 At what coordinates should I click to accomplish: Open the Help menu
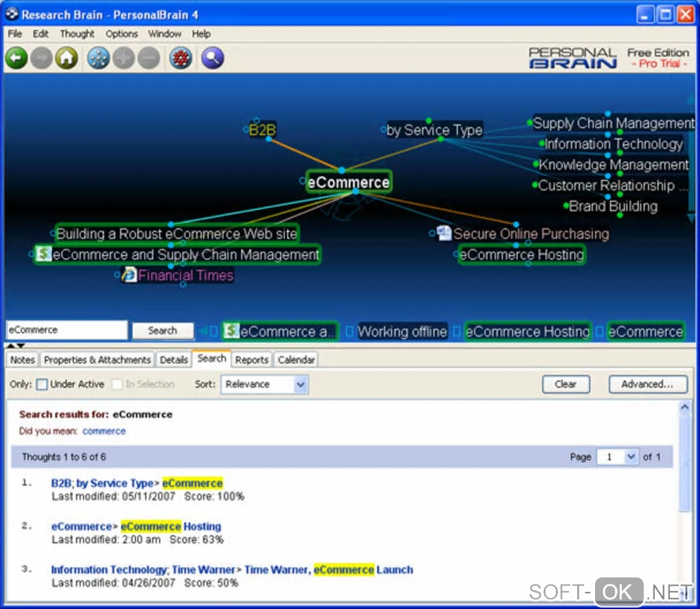(x=201, y=34)
